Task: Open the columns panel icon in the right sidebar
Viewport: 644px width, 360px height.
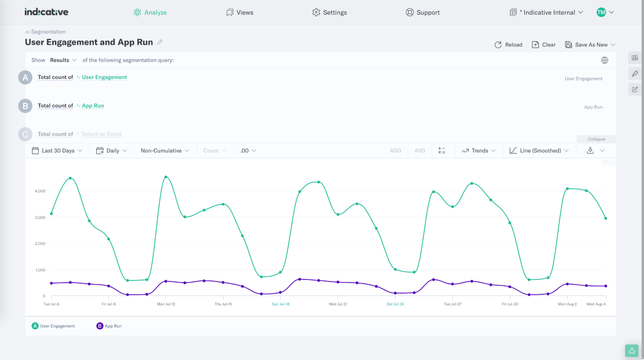Action: click(635, 58)
